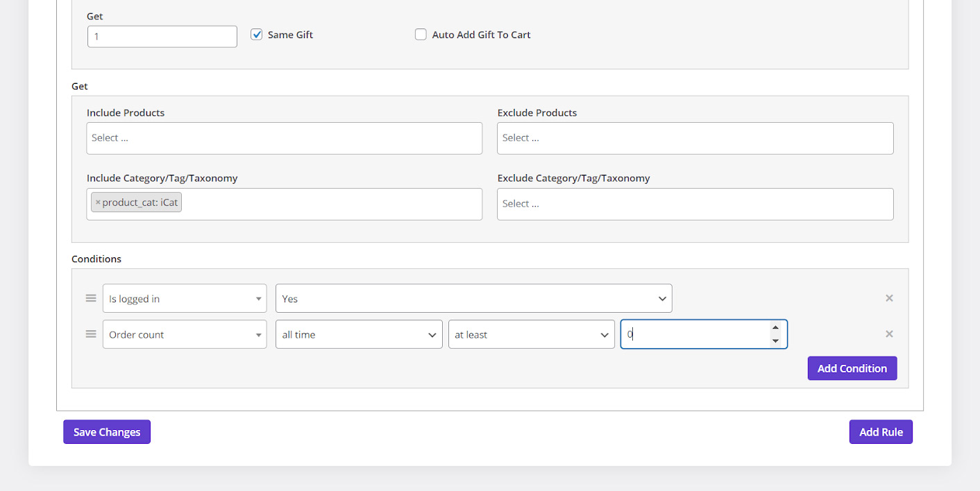
Task: Click the Exclude Products select field
Action: point(695,138)
